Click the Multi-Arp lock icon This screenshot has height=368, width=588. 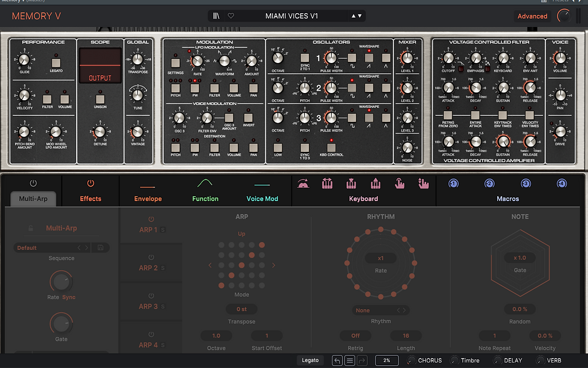[31, 228]
